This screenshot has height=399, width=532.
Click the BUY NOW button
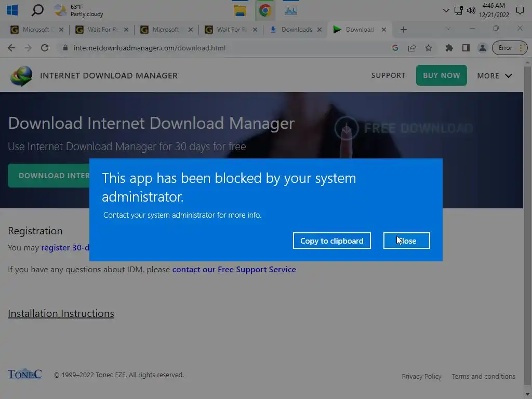(442, 75)
